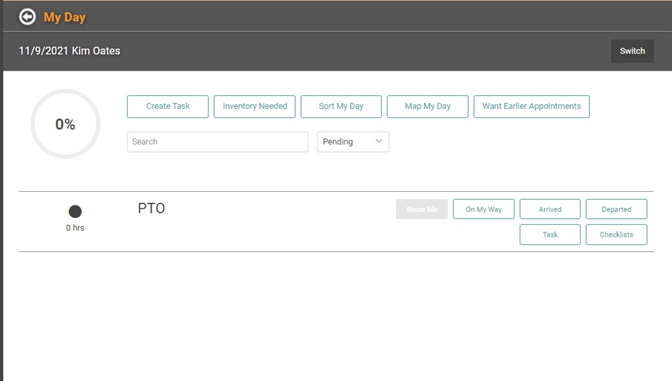Click the 0% progress circle
Image resolution: width=672 pixels, height=381 pixels.
[65, 124]
